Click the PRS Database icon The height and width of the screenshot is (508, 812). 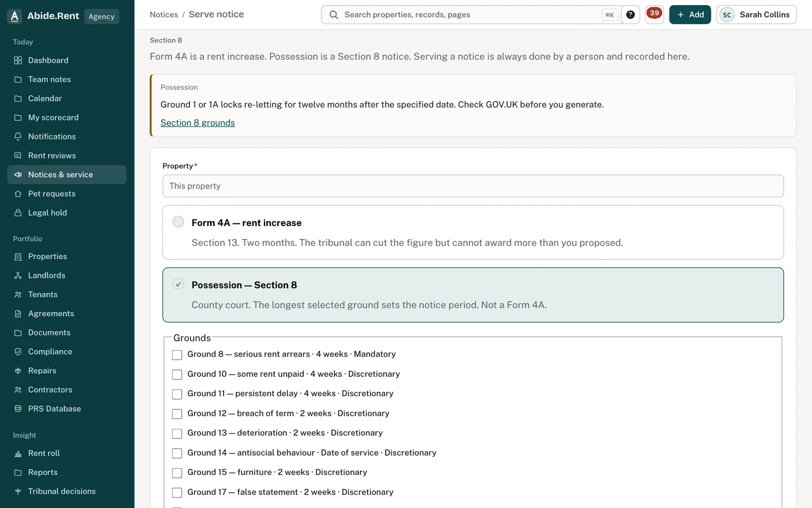click(18, 409)
